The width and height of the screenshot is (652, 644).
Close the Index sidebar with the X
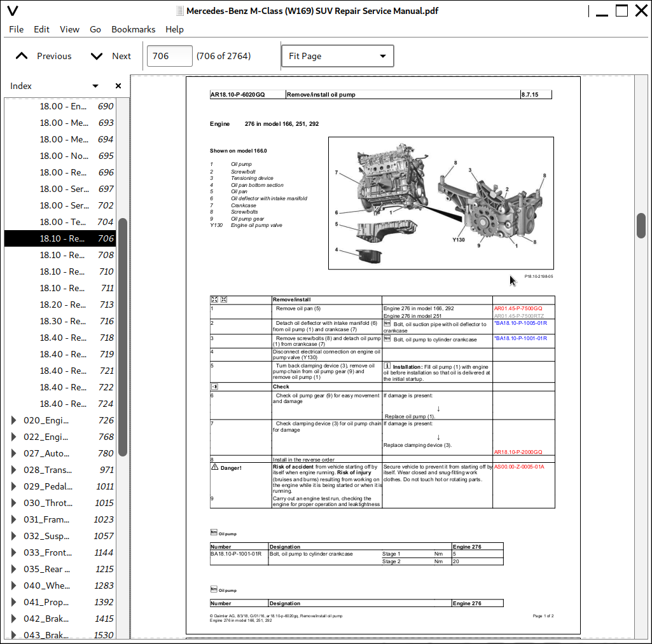[x=118, y=86]
